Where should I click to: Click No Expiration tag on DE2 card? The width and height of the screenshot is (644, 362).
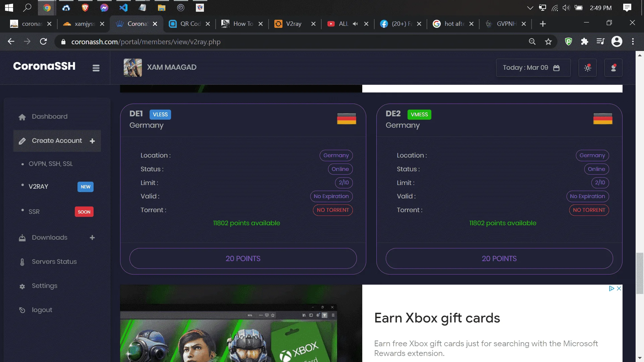587,196
